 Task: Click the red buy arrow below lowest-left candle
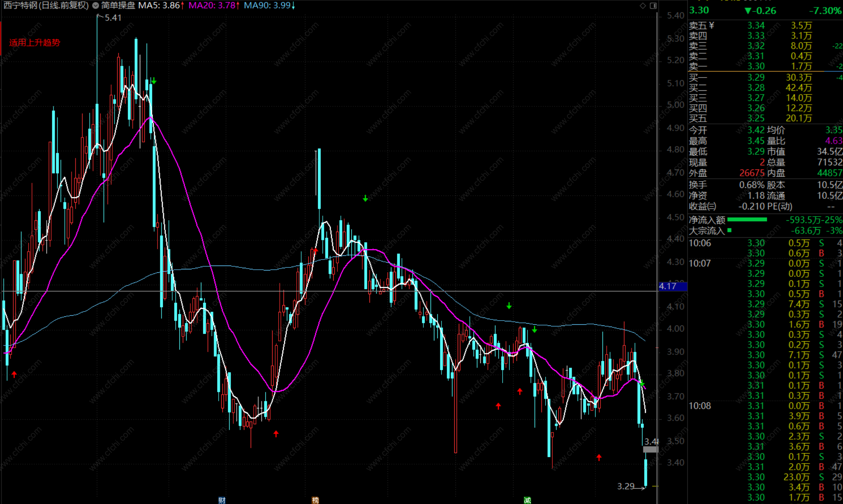(14, 374)
